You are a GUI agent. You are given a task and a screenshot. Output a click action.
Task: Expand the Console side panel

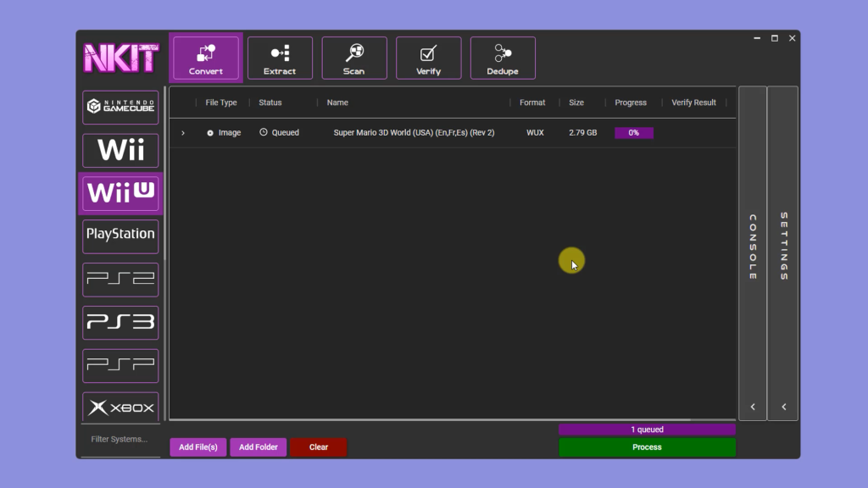[x=753, y=407]
